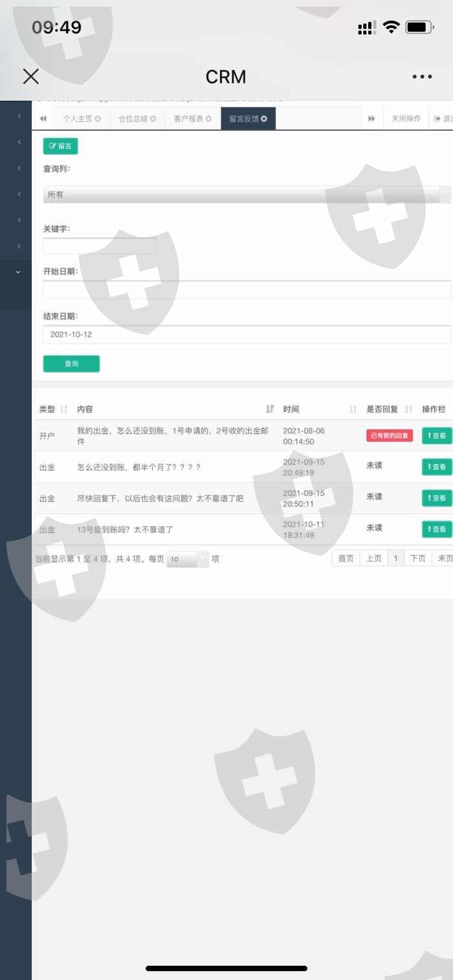Open the 关闭操作 menu
This screenshot has height=980, width=453.
tap(406, 118)
